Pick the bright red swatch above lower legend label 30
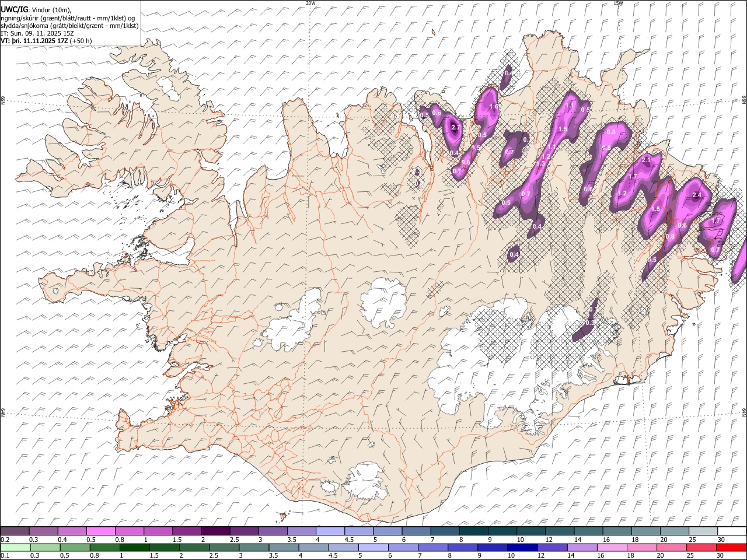 tap(731, 547)
